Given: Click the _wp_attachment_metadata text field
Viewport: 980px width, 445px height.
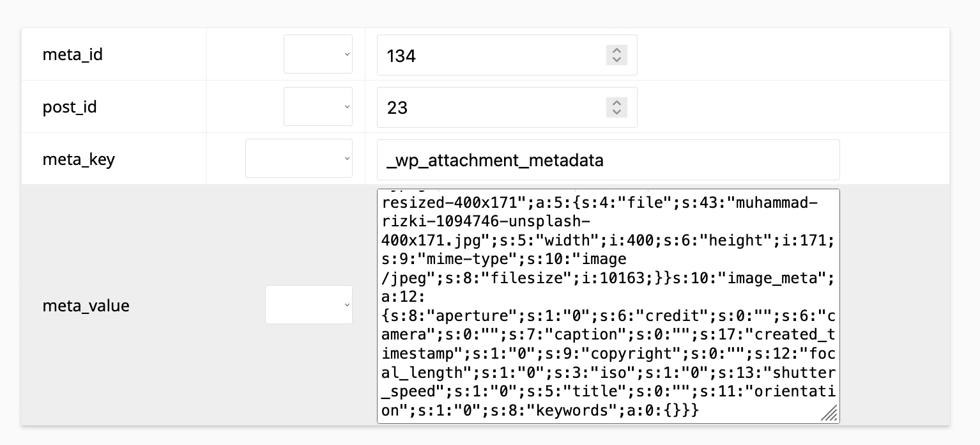Looking at the screenshot, I should click(x=608, y=160).
